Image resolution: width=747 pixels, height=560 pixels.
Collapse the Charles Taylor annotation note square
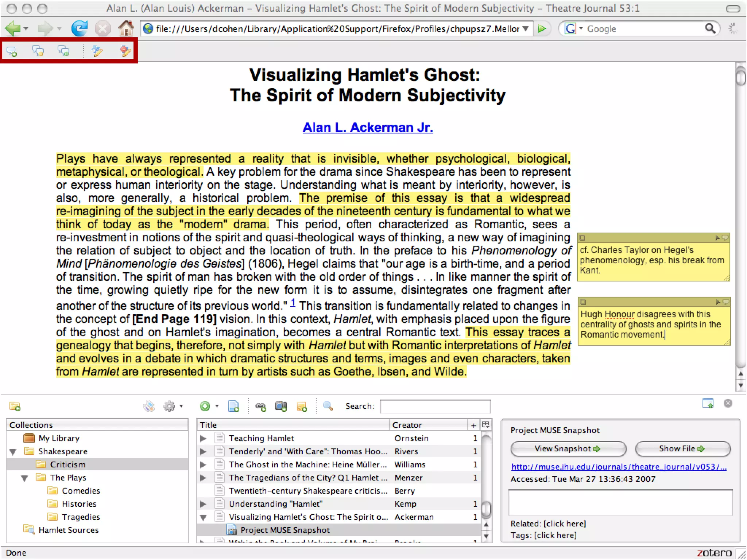click(582, 238)
